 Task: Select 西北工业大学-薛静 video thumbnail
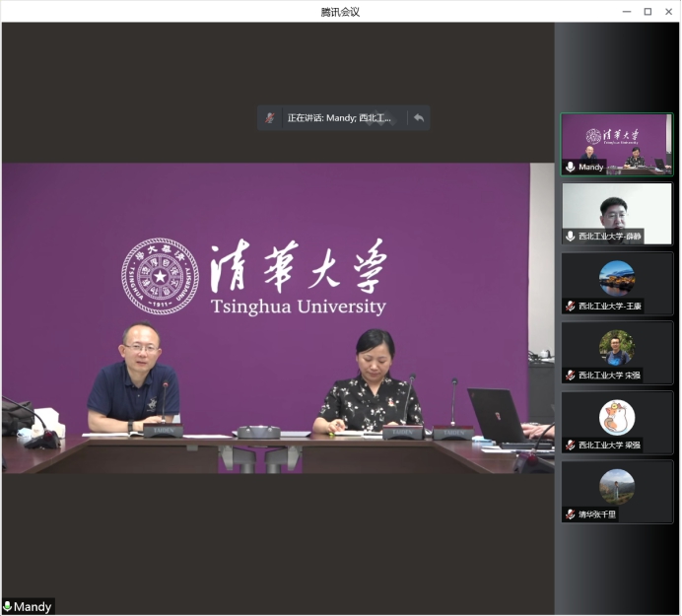click(x=617, y=214)
